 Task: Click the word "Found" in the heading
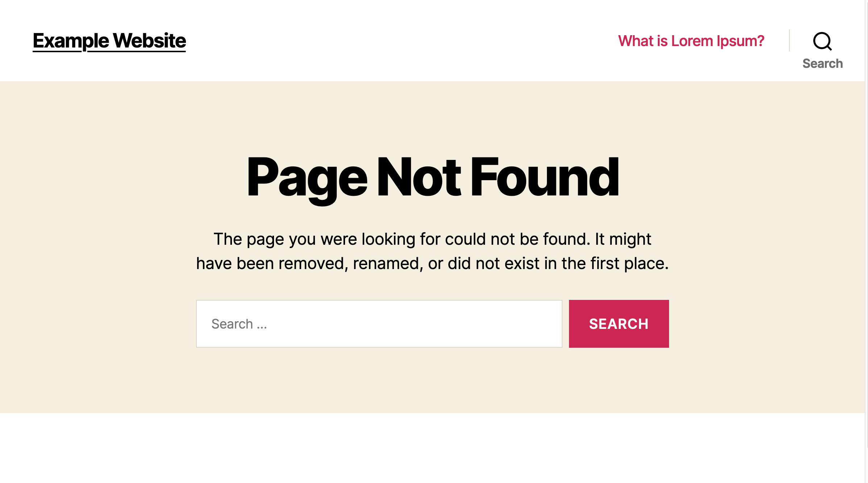545,177
